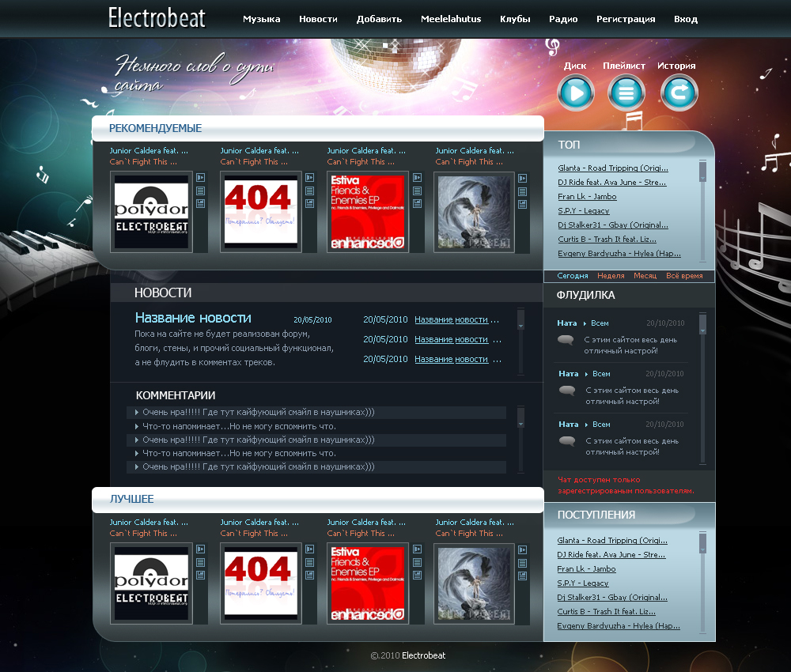Click play icon beside angel cover in Лучшее
Screen dimensions: 791x672
coord(522,549)
